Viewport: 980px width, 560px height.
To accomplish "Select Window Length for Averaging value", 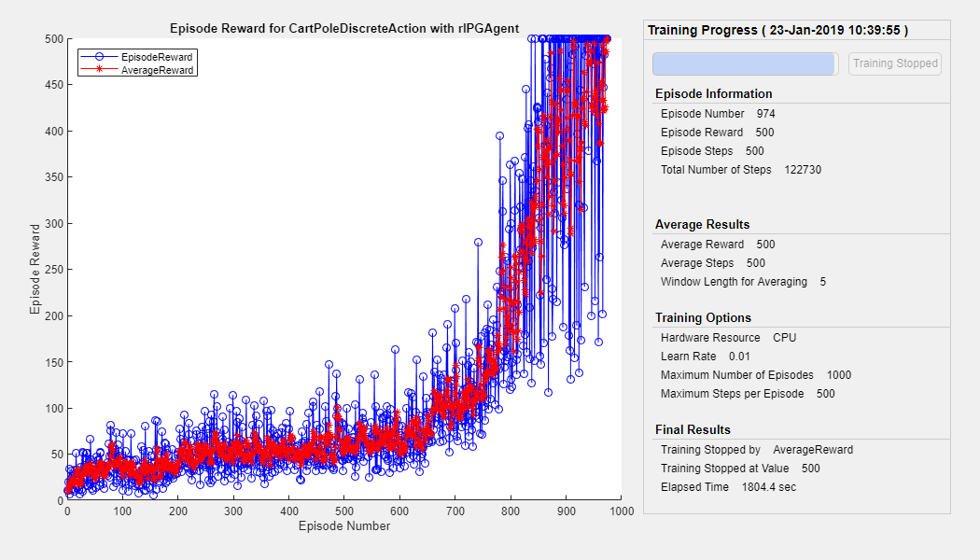I will point(822,282).
